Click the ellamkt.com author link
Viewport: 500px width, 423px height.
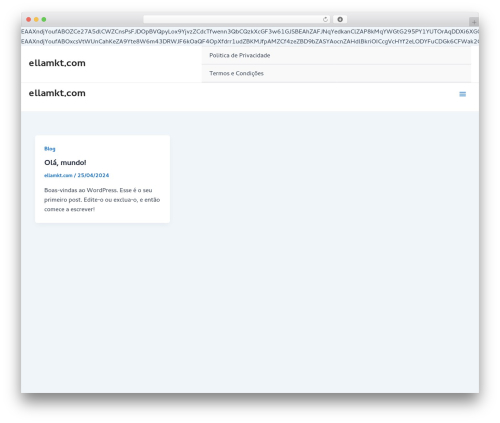pos(58,175)
